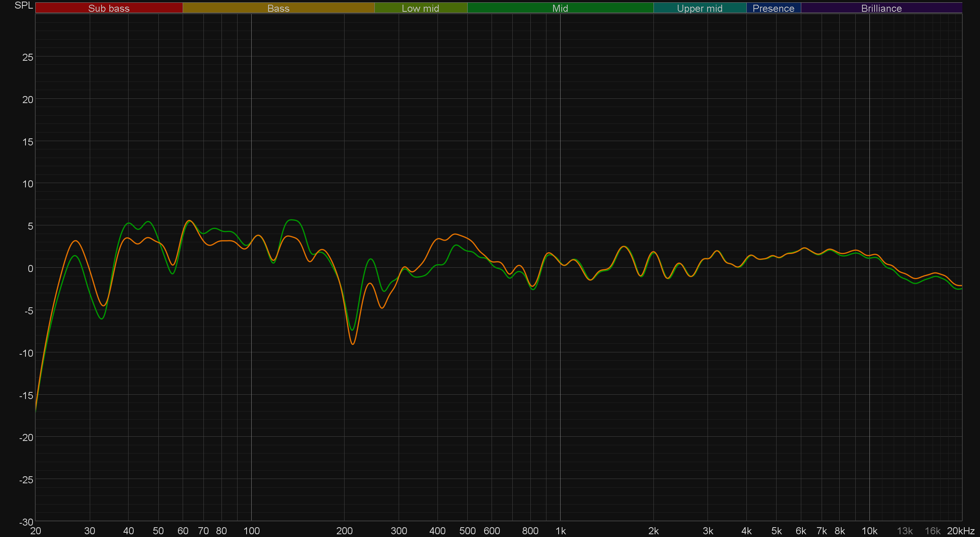Click the Sub bass band label
The height and width of the screenshot is (537, 980).
coord(109,8)
